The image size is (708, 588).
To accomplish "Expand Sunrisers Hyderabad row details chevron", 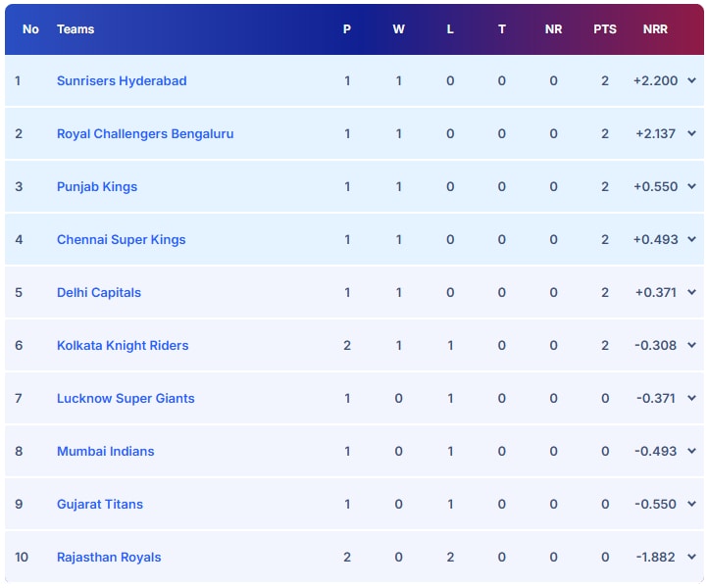I will coord(691,81).
